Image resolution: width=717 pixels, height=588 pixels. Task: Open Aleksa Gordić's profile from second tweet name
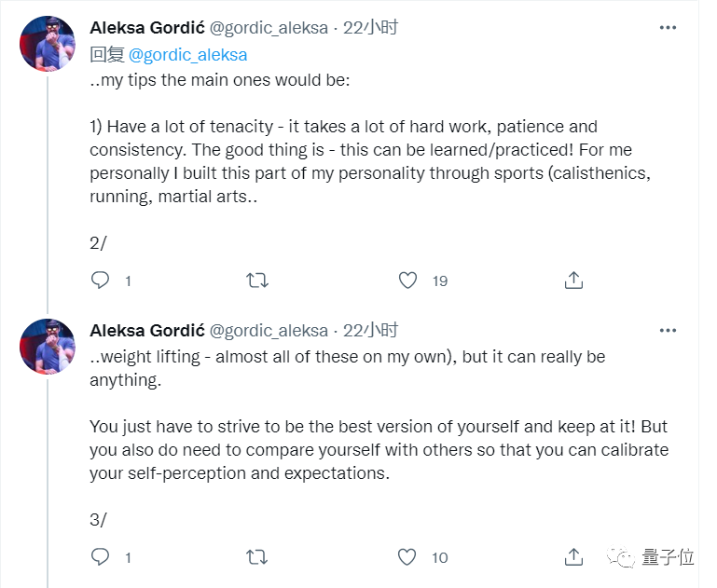coord(145,331)
